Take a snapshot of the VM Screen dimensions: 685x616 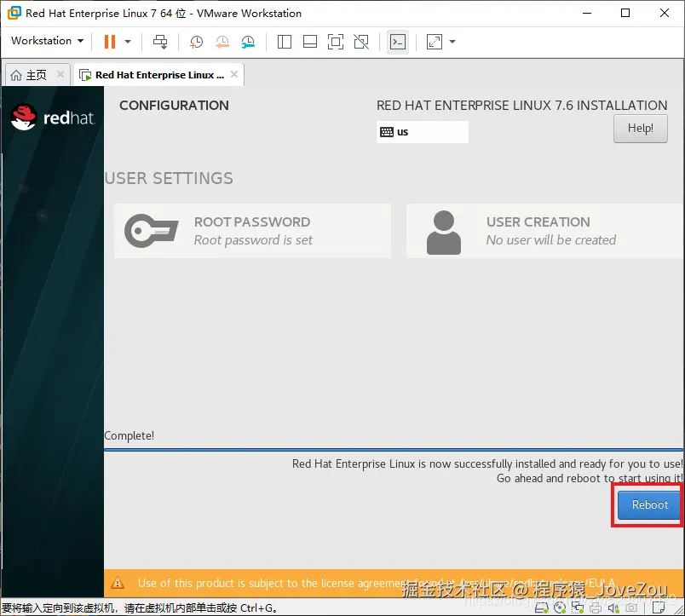click(x=196, y=42)
